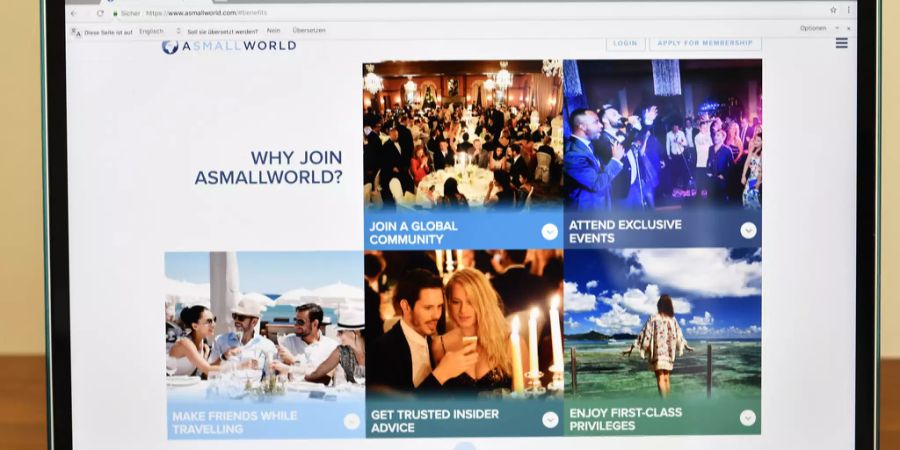Expand the Enjoy First-Class Privileges chevron

[747, 417]
